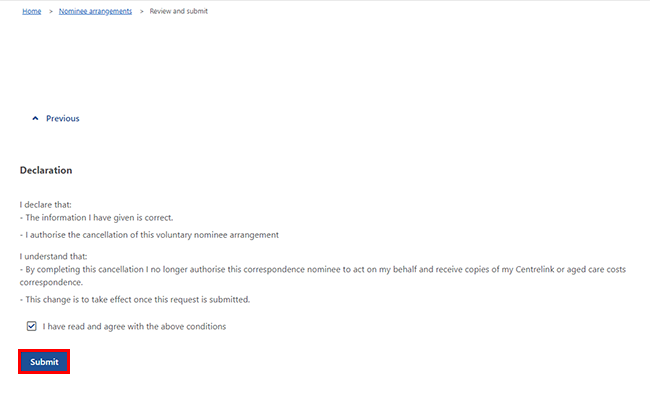Click the "I have read and agree" label

point(134,326)
